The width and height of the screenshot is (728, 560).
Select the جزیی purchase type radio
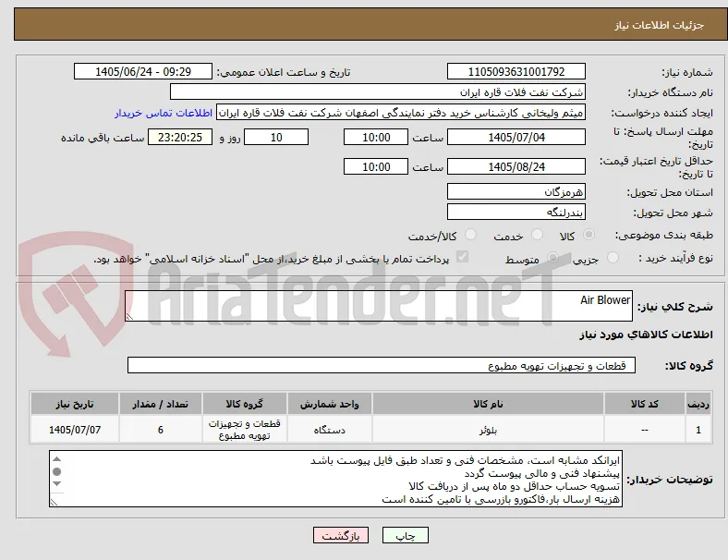point(613,258)
